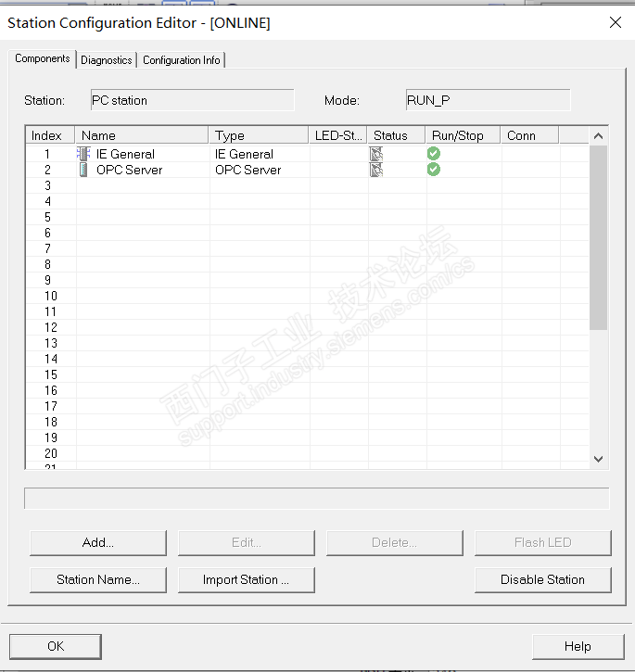This screenshot has height=672, width=635.
Task: Click the Conn column header
Action: pyautogui.click(x=530, y=135)
